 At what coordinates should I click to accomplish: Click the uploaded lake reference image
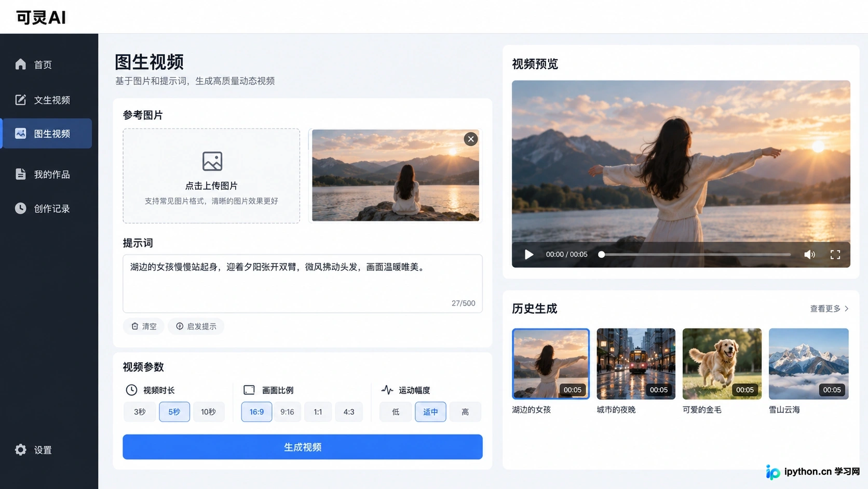396,176
